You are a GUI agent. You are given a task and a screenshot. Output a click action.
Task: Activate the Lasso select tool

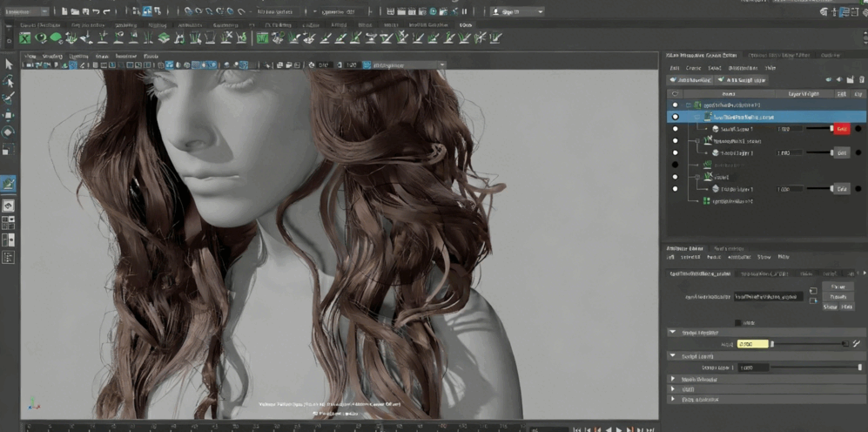(x=9, y=81)
